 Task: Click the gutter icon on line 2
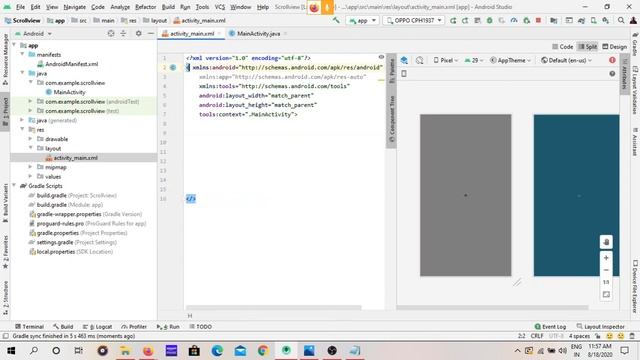pos(173,67)
